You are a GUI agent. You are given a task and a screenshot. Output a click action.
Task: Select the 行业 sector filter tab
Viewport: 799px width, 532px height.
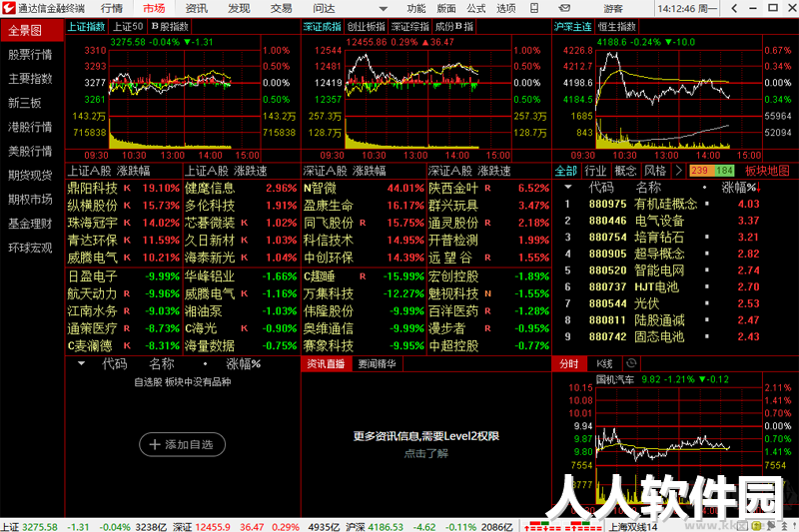tap(594, 171)
